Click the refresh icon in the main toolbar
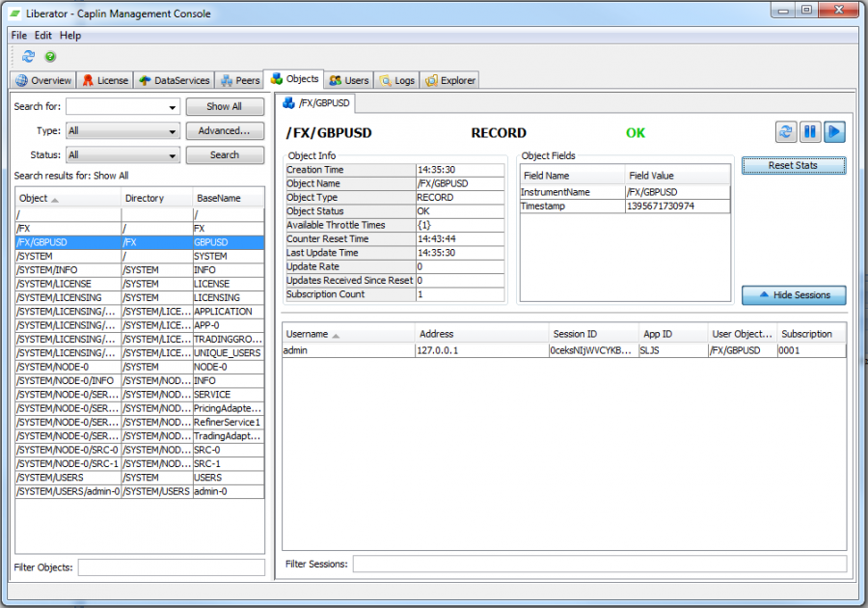This screenshot has width=868, height=608. point(28,57)
